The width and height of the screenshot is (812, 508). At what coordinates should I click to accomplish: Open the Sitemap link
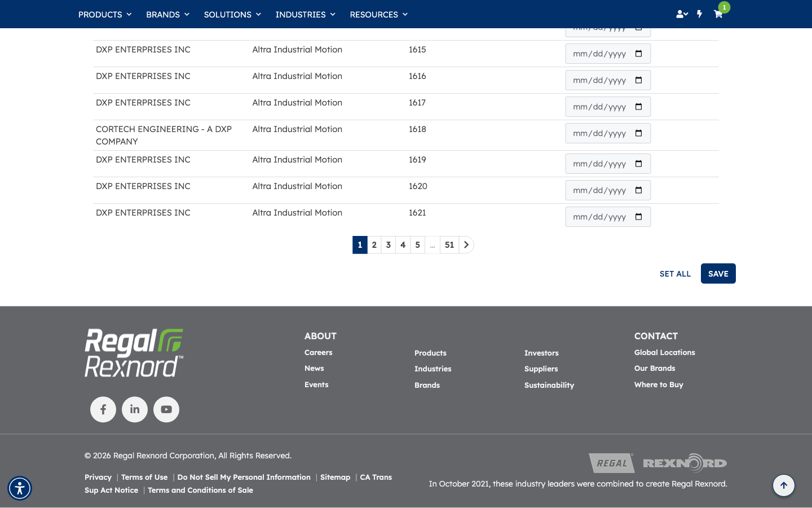(335, 477)
